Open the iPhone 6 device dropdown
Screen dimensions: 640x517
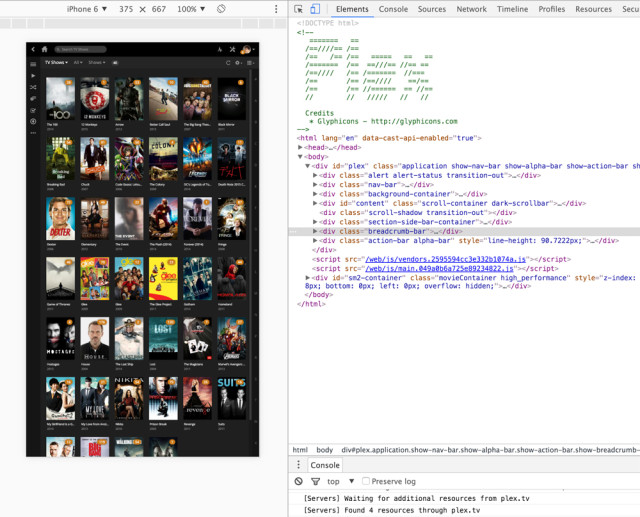(x=87, y=9)
